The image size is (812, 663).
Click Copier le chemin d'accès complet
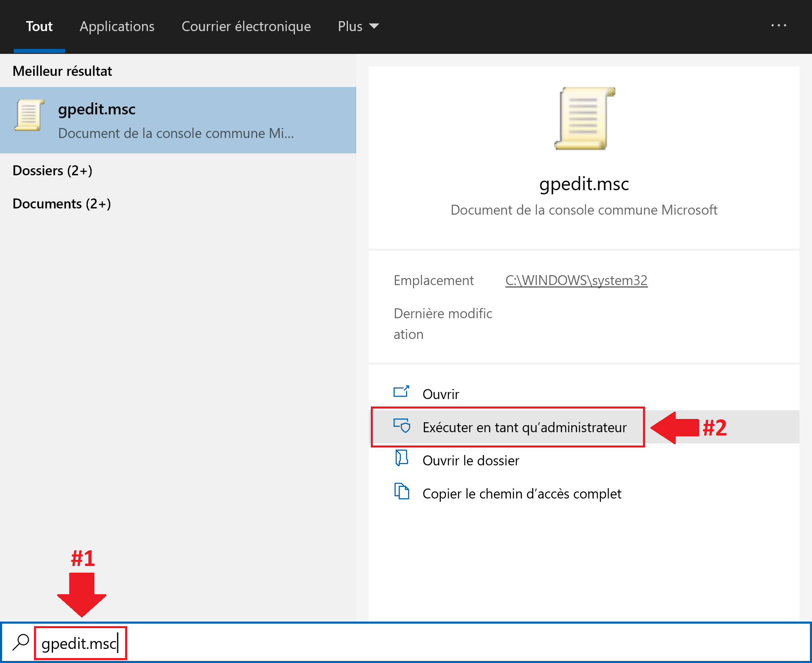522,494
